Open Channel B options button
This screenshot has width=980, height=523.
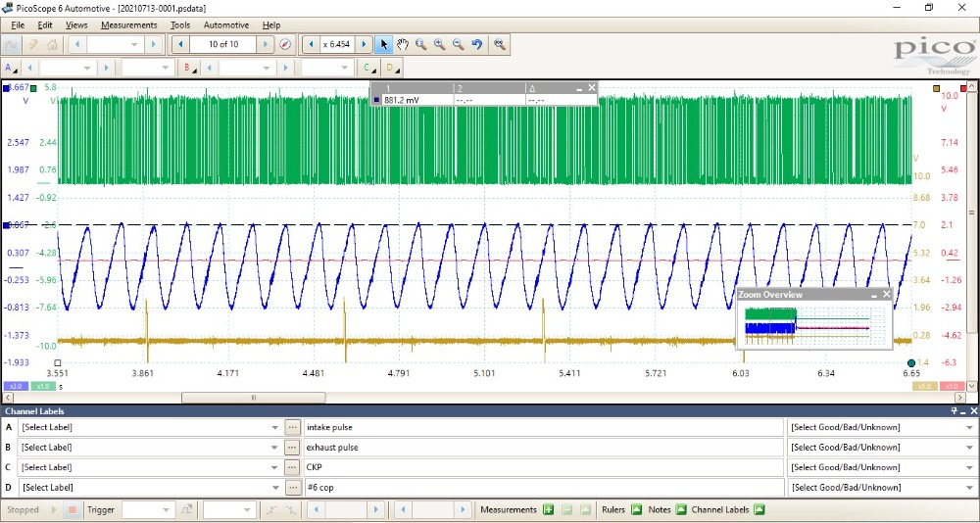pyautogui.click(x=189, y=68)
